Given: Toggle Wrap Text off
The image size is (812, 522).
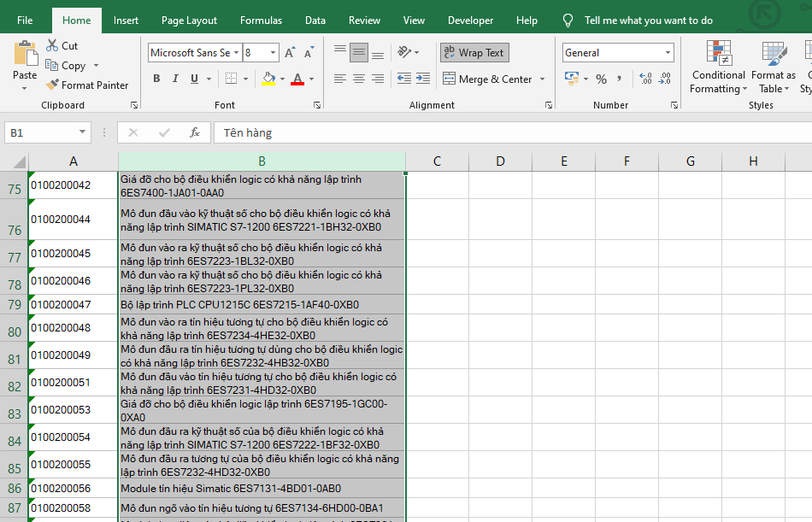Looking at the screenshot, I should point(474,53).
